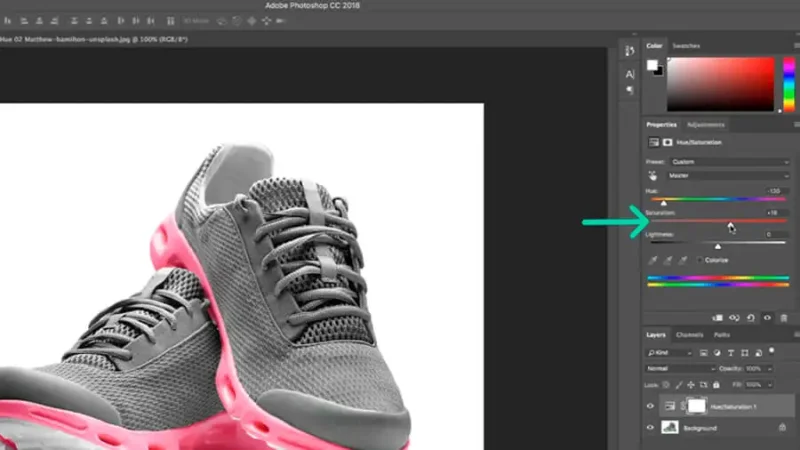Switch to the Adjustments tab
The height and width of the screenshot is (450, 800).
click(706, 125)
